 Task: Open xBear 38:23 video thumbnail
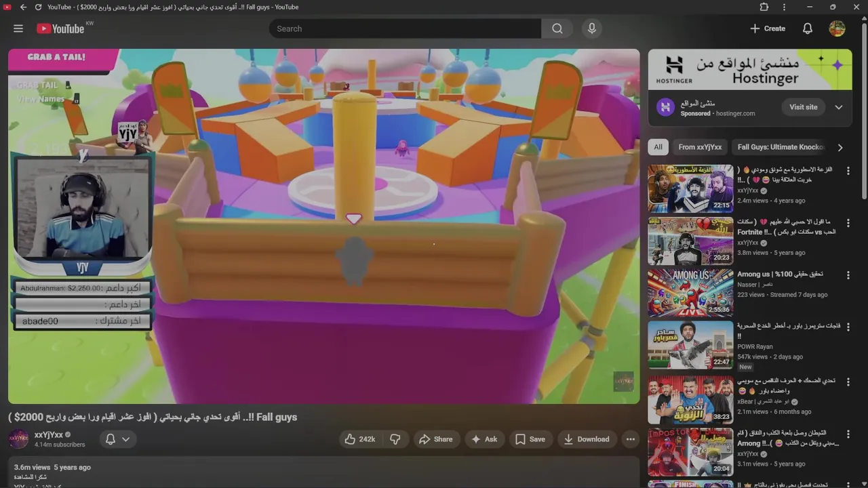690,400
